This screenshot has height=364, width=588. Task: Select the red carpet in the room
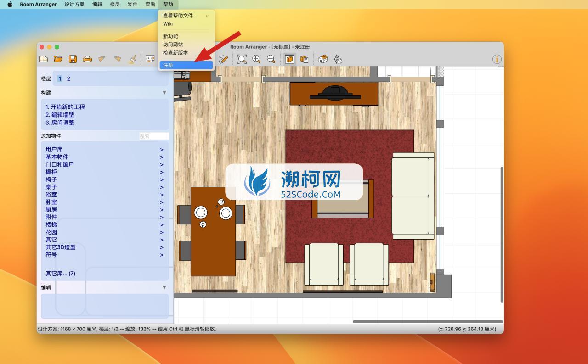350,196
